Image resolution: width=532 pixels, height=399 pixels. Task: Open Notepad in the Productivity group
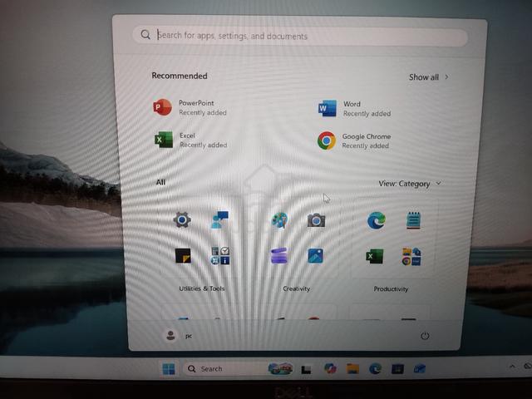413,220
